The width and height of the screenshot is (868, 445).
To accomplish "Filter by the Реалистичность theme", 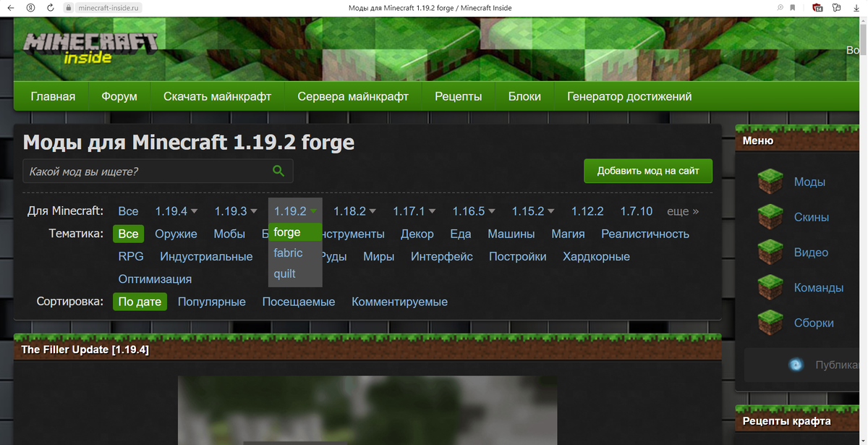I will [x=645, y=234].
